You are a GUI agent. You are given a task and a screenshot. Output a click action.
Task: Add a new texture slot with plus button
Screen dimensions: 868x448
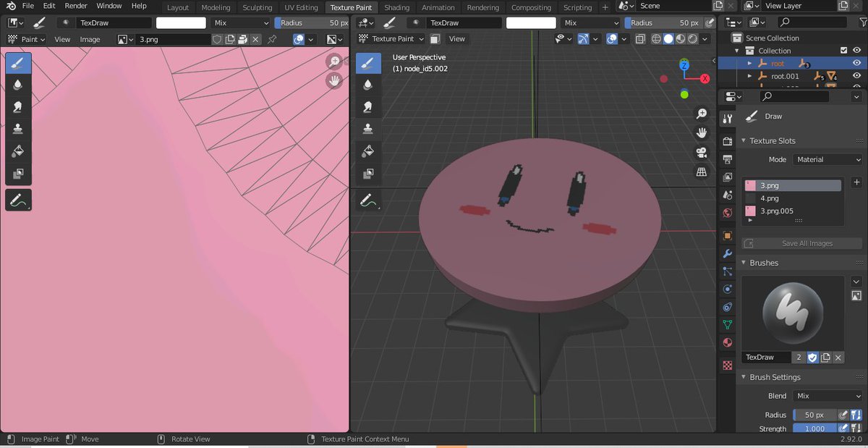point(857,182)
